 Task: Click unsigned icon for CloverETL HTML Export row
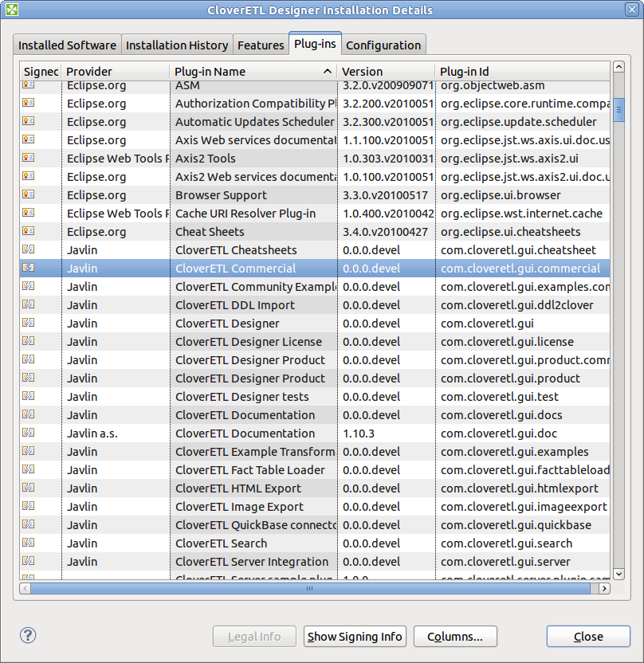[x=29, y=488]
